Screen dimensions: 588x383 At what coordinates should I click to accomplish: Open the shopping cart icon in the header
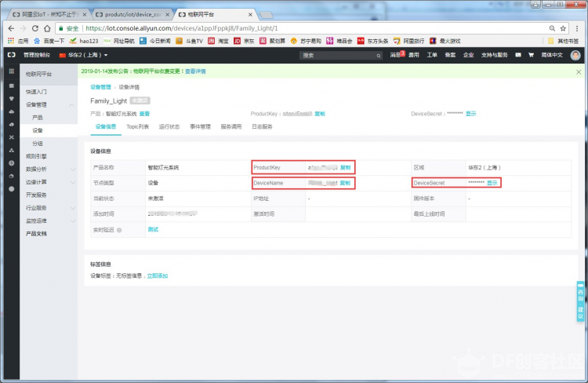pyautogui.click(x=531, y=55)
